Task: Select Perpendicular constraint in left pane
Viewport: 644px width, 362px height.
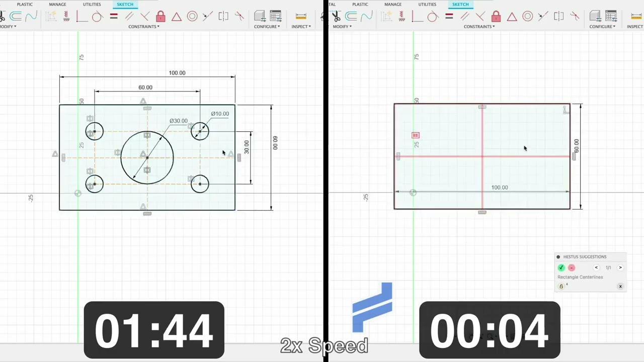Action: [145, 17]
